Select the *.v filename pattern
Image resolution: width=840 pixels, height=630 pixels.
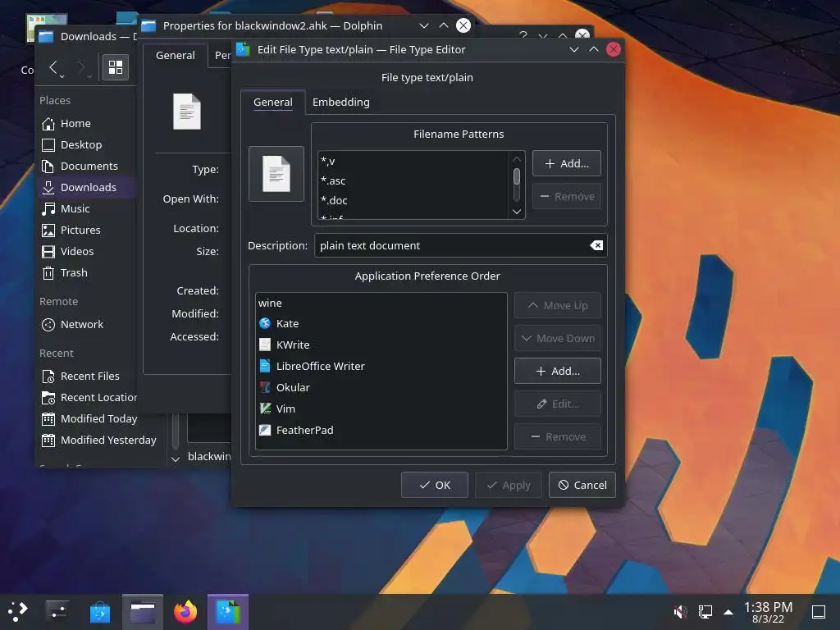pyautogui.click(x=413, y=162)
